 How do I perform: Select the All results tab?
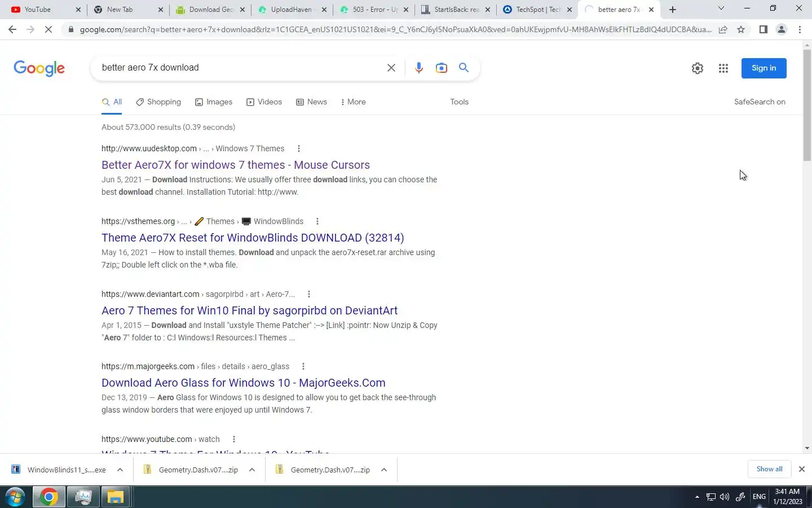(x=112, y=102)
